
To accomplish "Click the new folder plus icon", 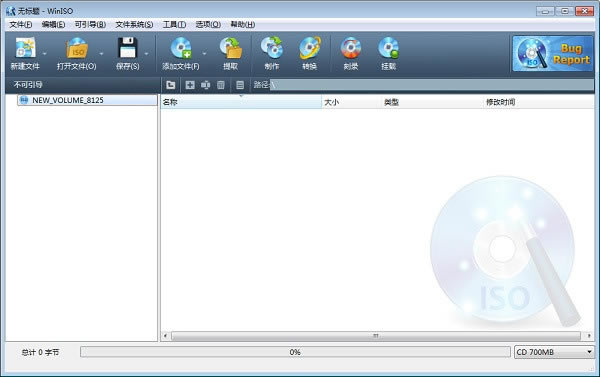I will click(x=190, y=85).
